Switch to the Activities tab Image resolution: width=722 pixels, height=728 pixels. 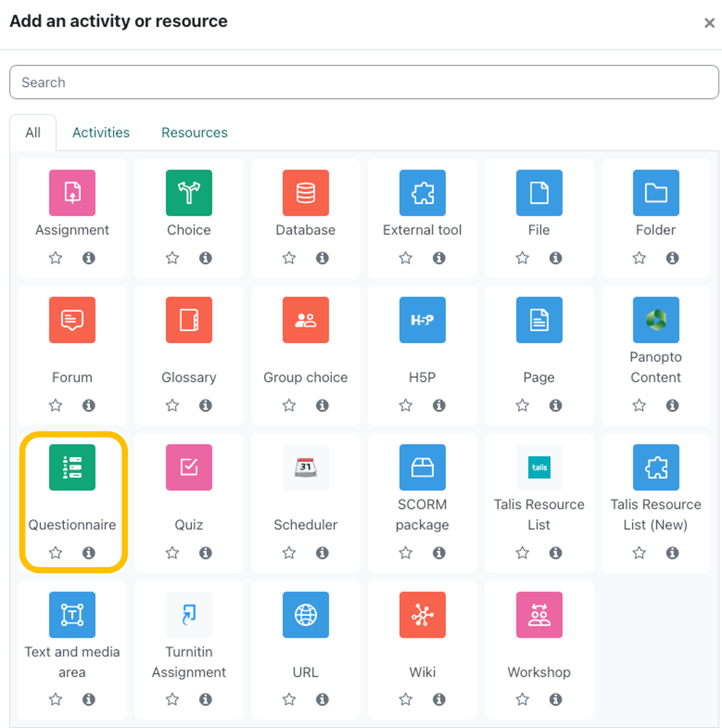(x=101, y=133)
